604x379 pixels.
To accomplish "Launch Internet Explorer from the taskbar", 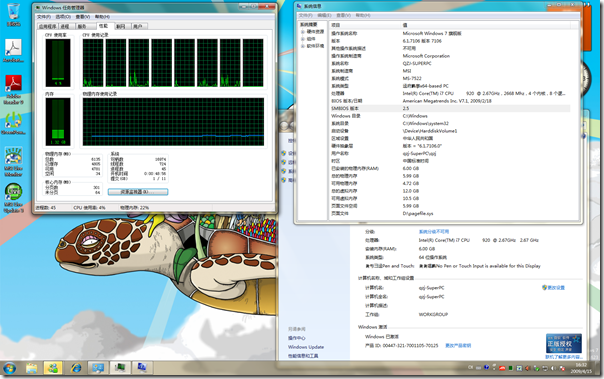I will coord(76,368).
